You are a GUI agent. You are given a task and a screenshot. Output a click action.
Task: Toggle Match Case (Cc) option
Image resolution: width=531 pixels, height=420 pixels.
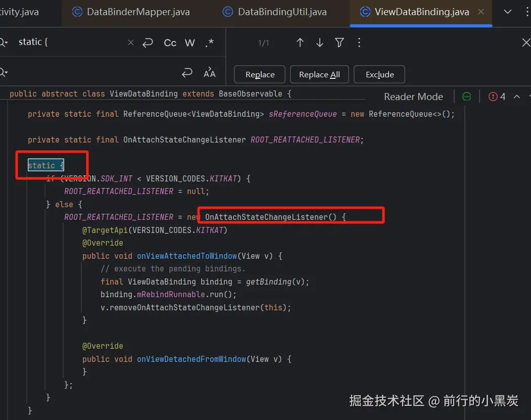click(x=170, y=42)
